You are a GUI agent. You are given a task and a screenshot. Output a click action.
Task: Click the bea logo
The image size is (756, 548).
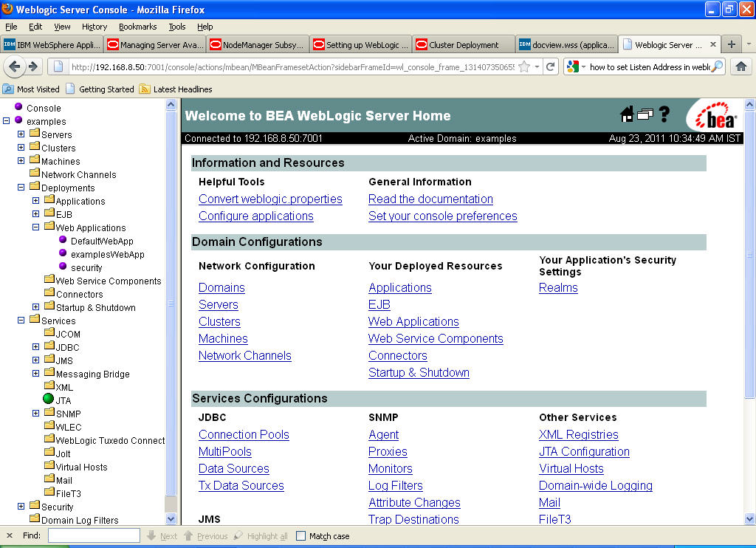pyautogui.click(x=715, y=116)
